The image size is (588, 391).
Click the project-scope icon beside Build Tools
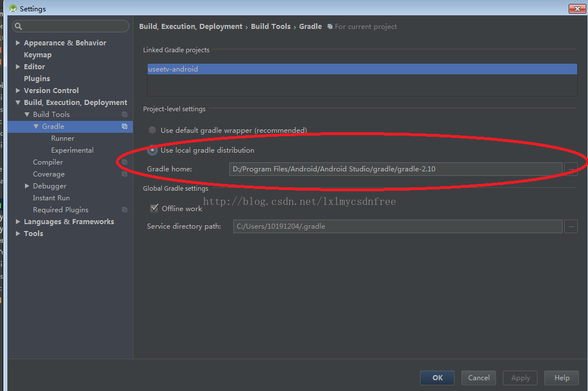pyautogui.click(x=124, y=114)
